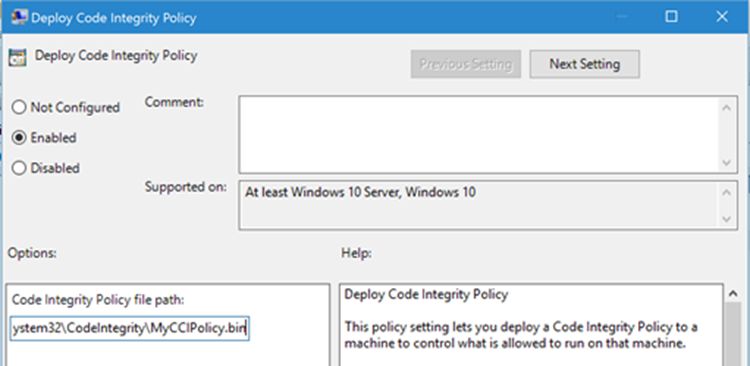Image resolution: width=750 pixels, height=366 pixels.
Task: Click the Supported on scroll down arrow
Action: click(x=727, y=219)
